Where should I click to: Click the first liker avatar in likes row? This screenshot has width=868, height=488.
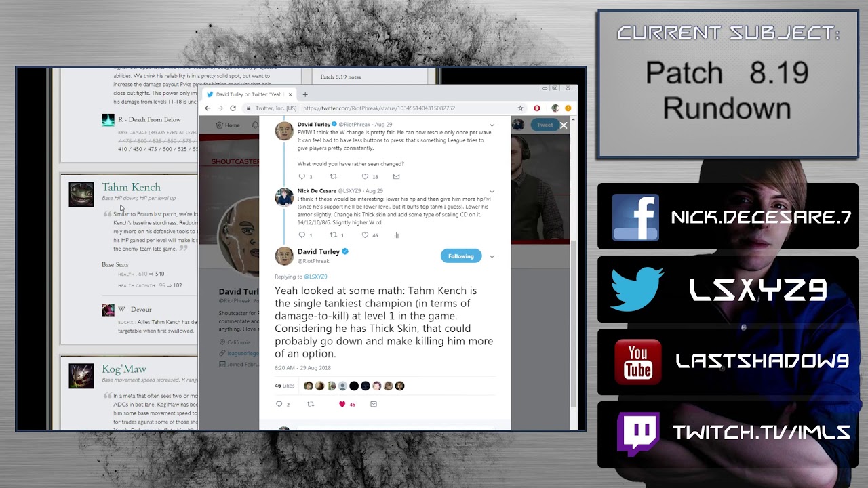click(x=309, y=386)
